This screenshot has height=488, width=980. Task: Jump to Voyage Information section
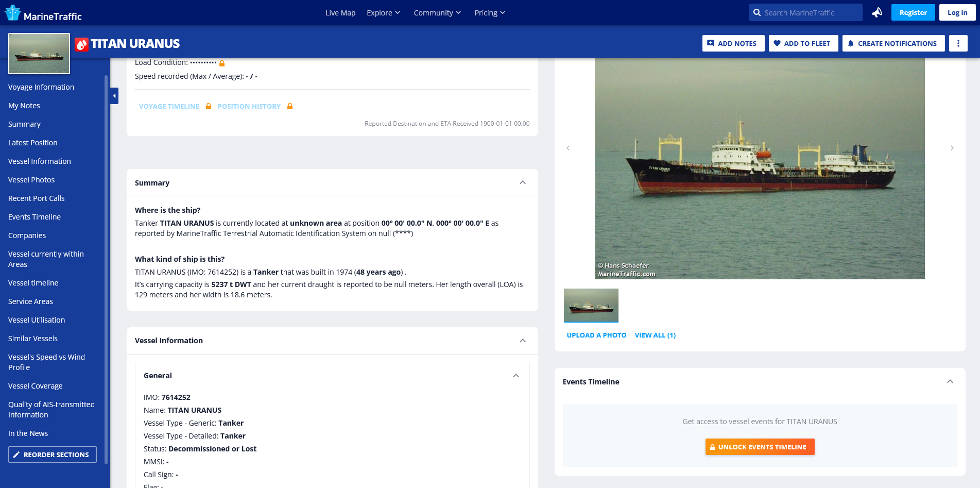point(41,87)
